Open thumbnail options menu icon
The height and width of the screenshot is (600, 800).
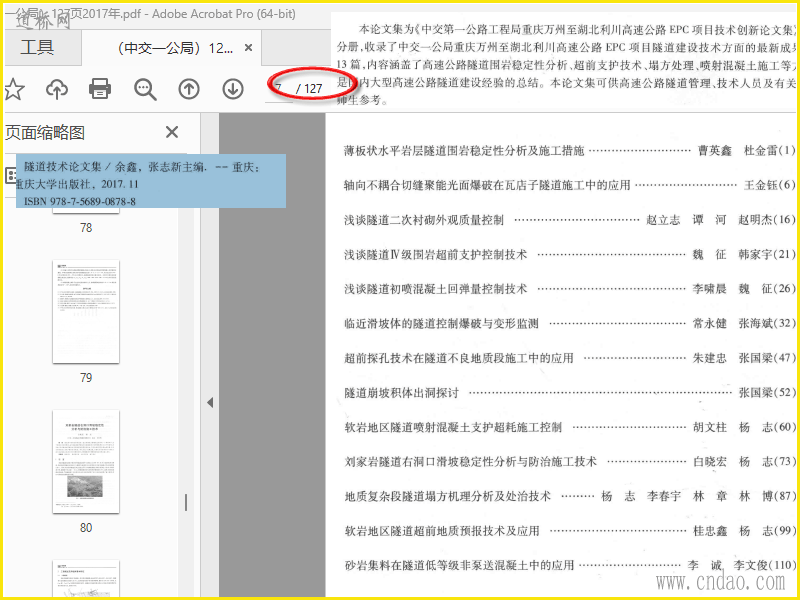pos(10,176)
